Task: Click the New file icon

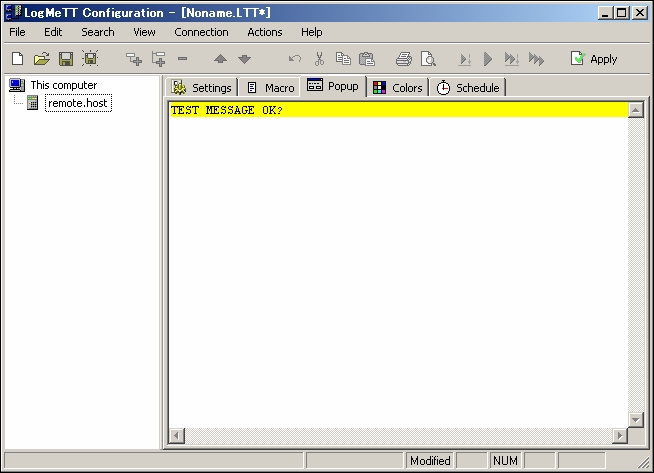Action: [17, 59]
